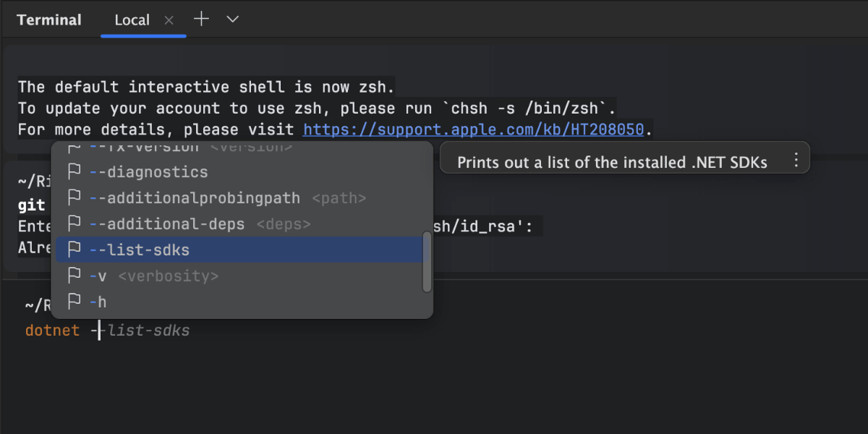The image size is (868, 434).
Task: Open the terminal tabs dropdown chevron
Action: [x=232, y=20]
